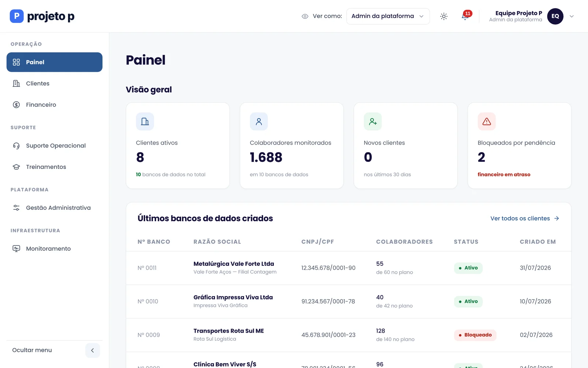
Task: Go to the Financeiro menu item
Action: [x=54, y=105]
